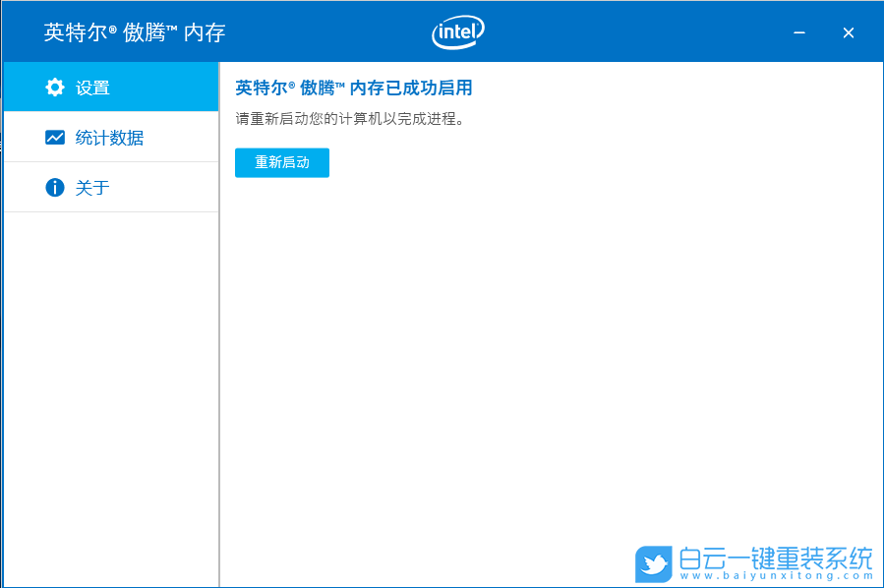Viewport: 884px width, 588px height.
Task: Open the 关于 about page
Action: (93, 187)
